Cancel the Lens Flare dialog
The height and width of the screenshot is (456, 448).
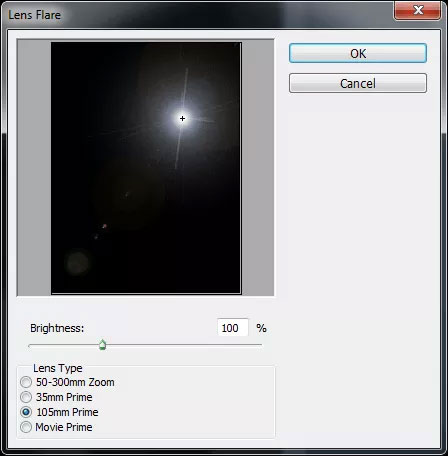[x=358, y=83]
